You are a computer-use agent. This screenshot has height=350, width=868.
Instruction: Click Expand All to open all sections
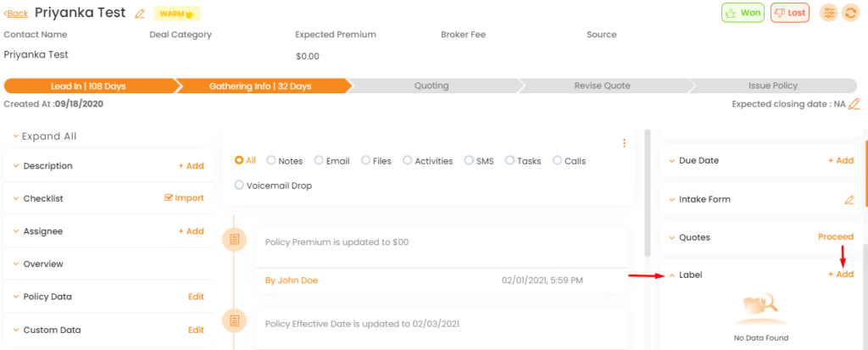(44, 136)
